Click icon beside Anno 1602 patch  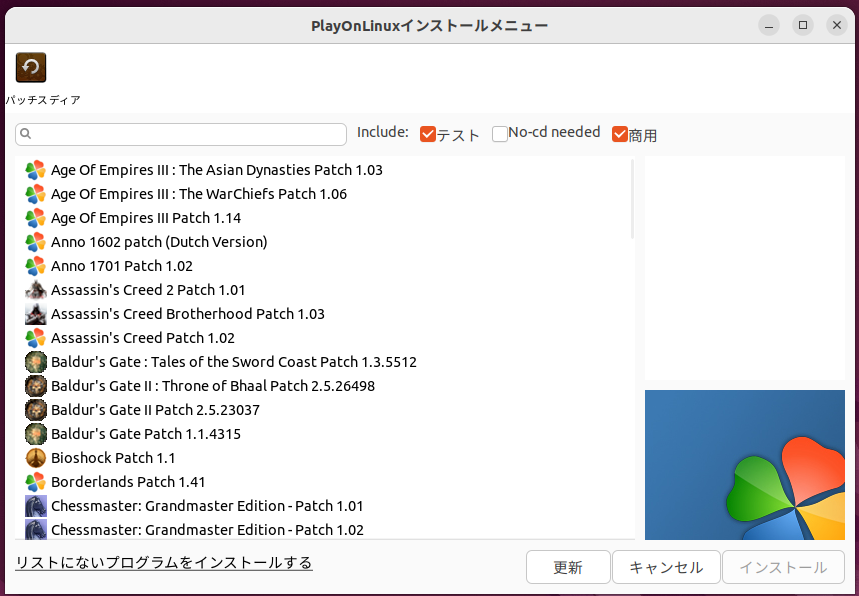36,242
